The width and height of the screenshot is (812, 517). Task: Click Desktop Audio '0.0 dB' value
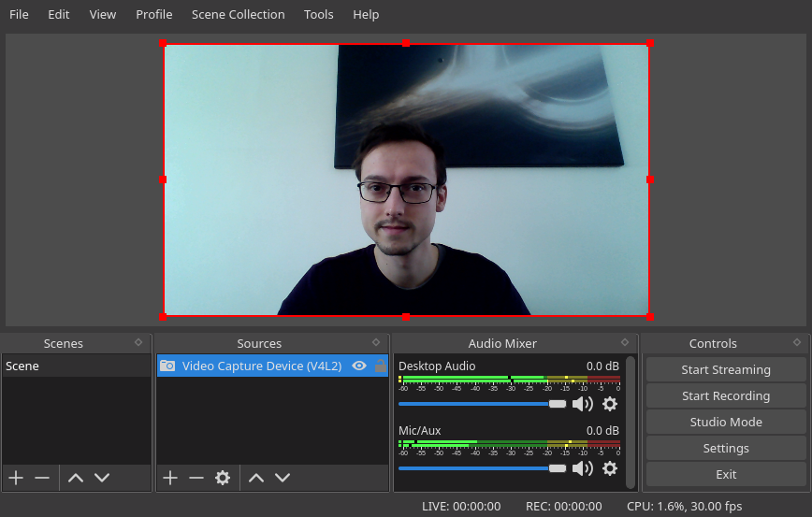coord(602,366)
